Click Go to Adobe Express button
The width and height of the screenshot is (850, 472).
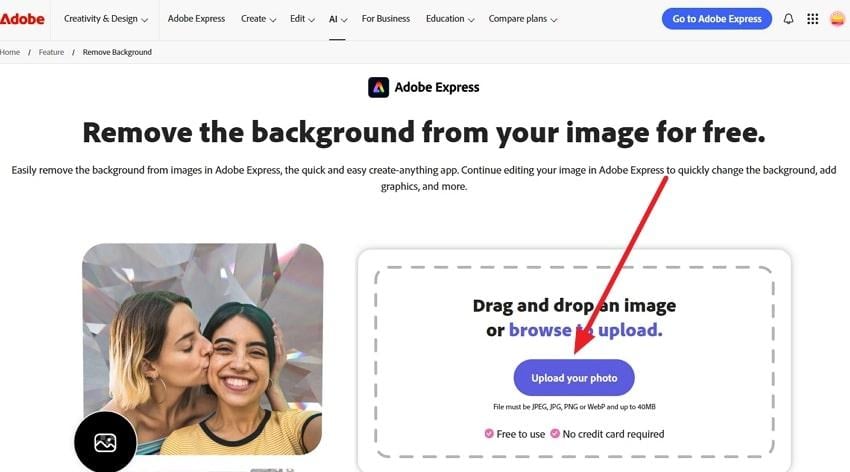[x=717, y=19]
